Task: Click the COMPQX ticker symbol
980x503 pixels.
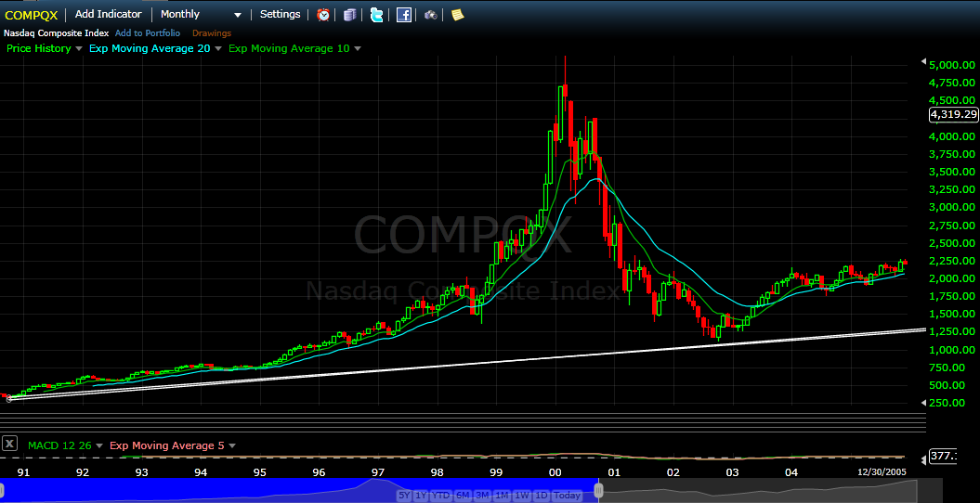Action: 31,15
